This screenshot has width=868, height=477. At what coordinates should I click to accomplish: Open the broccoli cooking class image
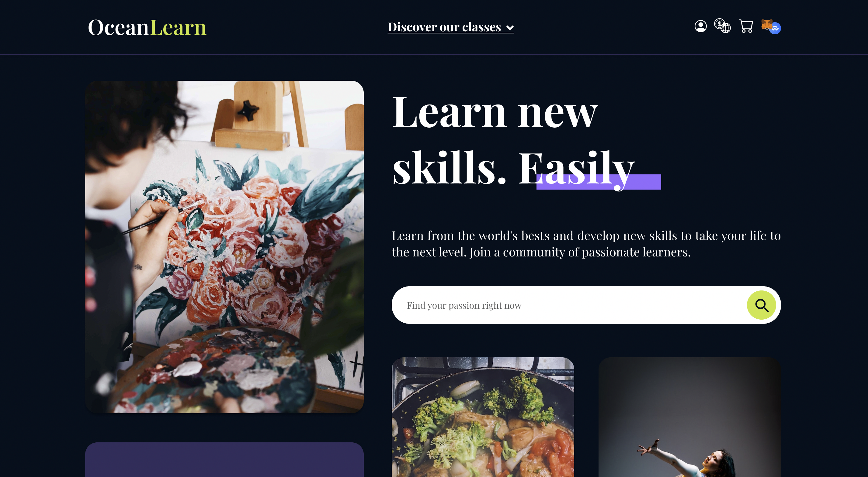click(x=483, y=417)
